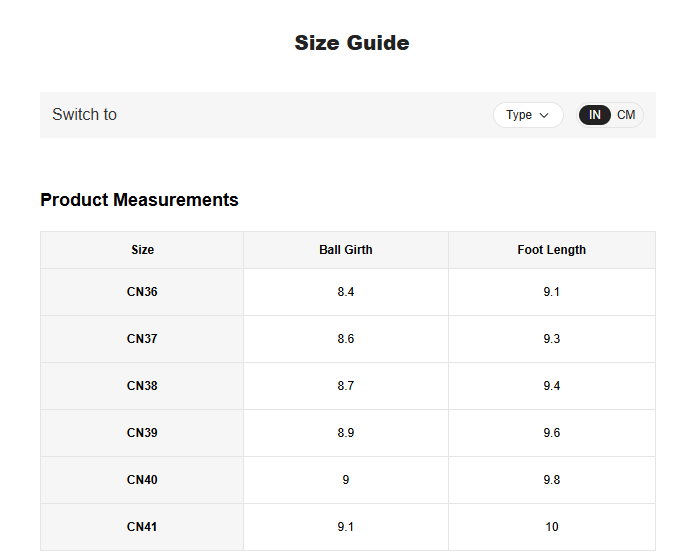Select the CN37 size row label

point(142,339)
